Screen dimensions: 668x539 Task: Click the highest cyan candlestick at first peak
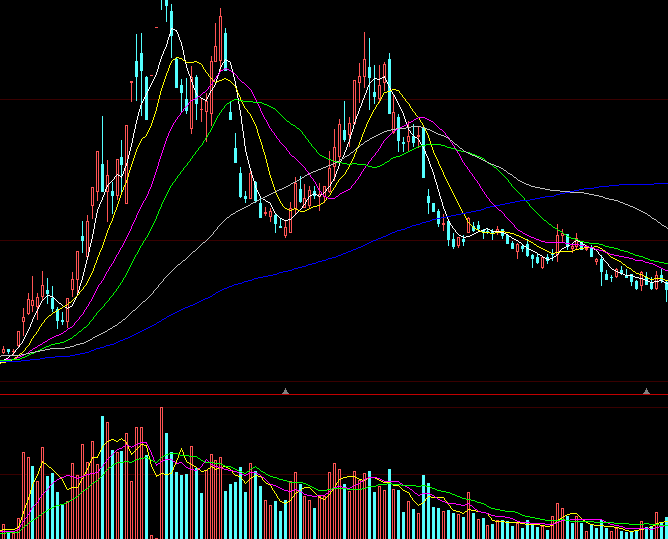(171, 22)
